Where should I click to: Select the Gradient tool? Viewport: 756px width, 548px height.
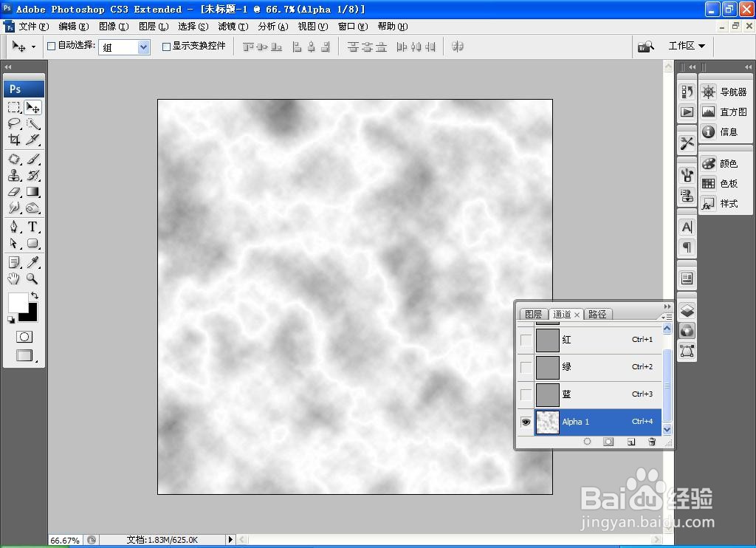[32, 191]
